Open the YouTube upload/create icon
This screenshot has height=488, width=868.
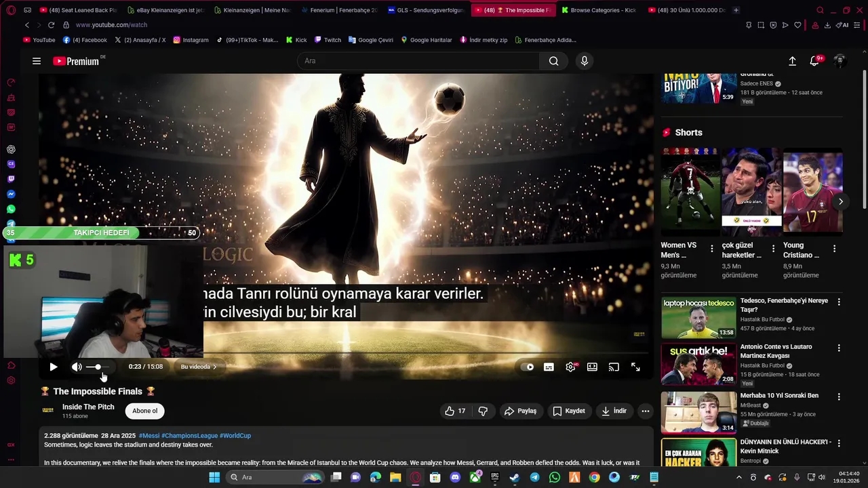[x=792, y=61]
